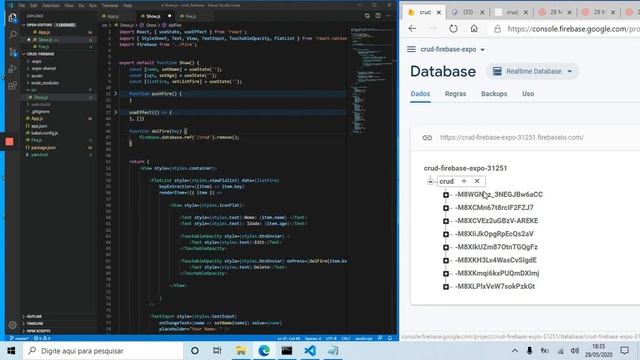
Task: Open the Firebase hamburger navigation menu
Action: point(411,49)
